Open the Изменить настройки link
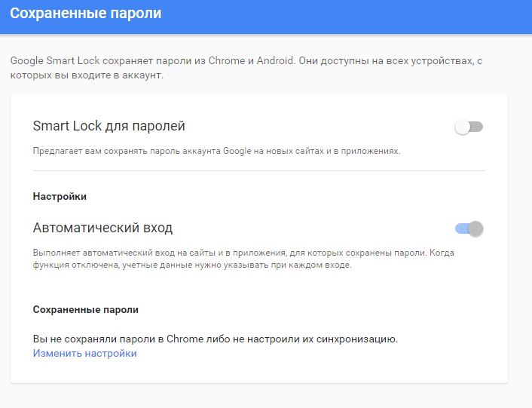This screenshot has width=532, height=408. click(x=84, y=353)
